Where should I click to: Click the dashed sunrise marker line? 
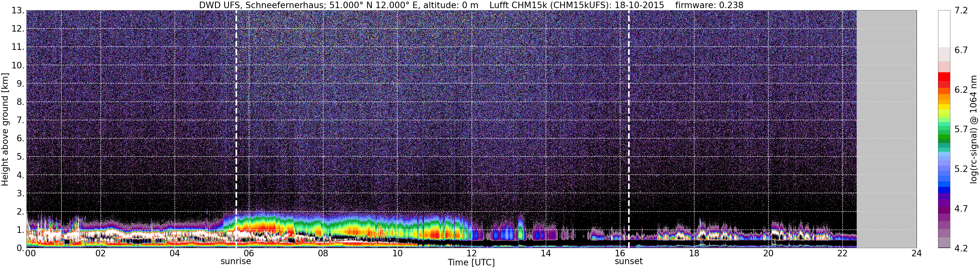point(236,129)
